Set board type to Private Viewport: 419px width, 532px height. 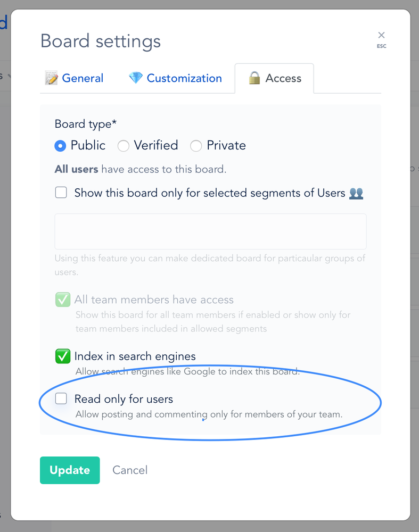pos(196,146)
